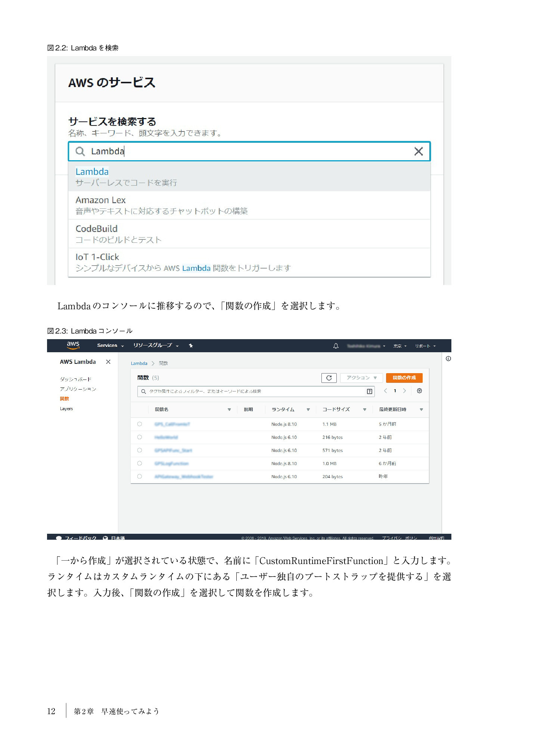
Task: Select the radio button for the first function row
Action: 140,424
